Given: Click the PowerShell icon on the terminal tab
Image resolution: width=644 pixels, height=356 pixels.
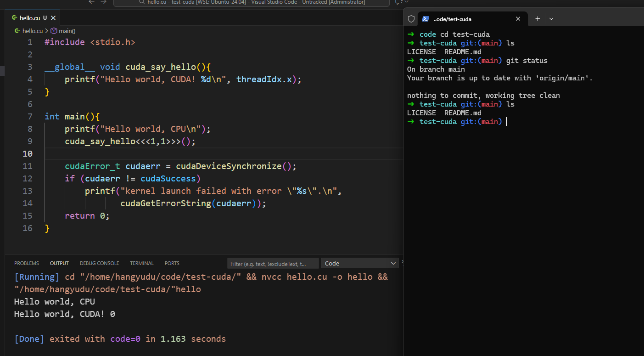Looking at the screenshot, I should (x=426, y=19).
